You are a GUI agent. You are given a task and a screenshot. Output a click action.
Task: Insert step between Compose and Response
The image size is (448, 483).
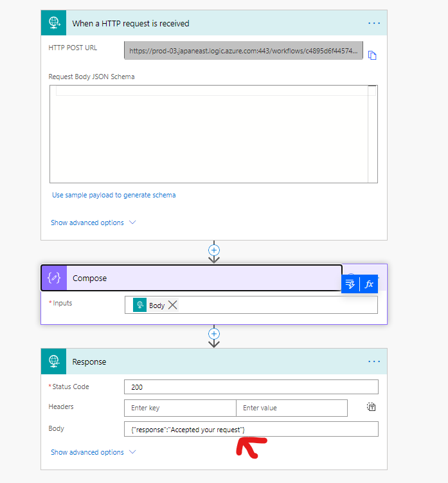click(214, 334)
